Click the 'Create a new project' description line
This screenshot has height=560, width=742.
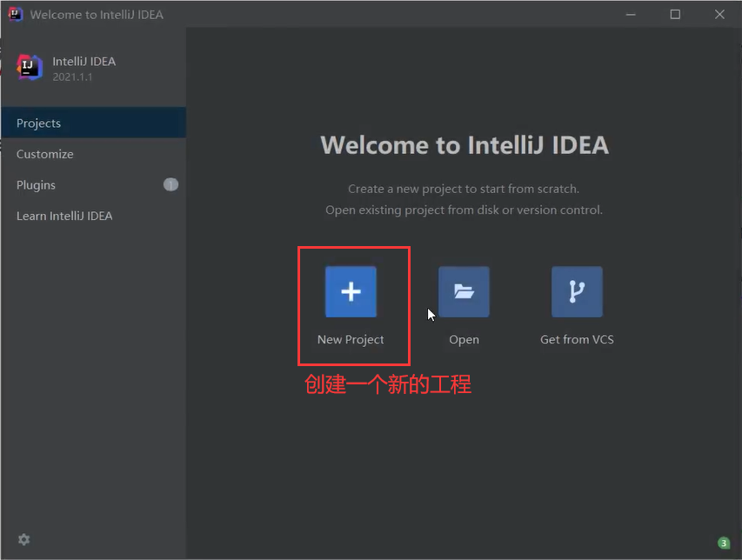tap(464, 189)
